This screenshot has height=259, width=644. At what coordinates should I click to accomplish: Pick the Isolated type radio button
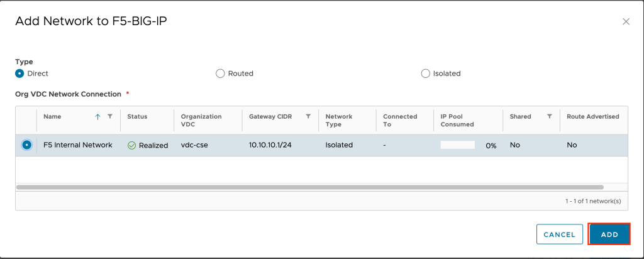[425, 74]
